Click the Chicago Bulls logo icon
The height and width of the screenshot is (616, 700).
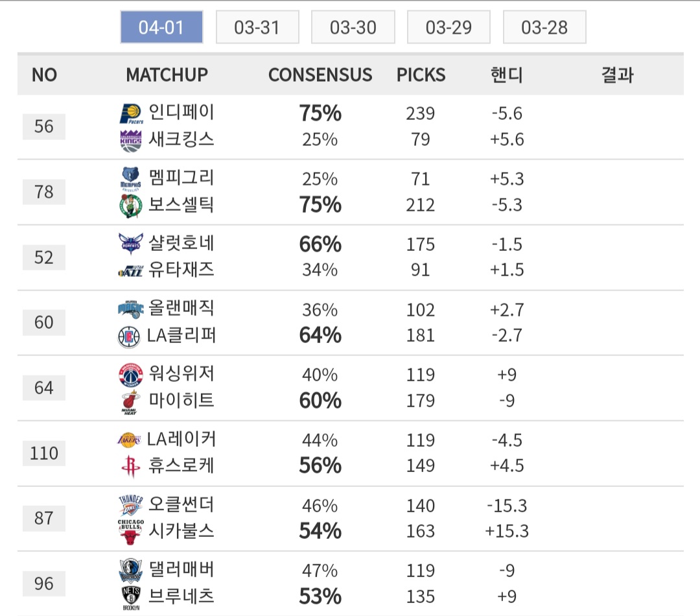click(x=130, y=532)
